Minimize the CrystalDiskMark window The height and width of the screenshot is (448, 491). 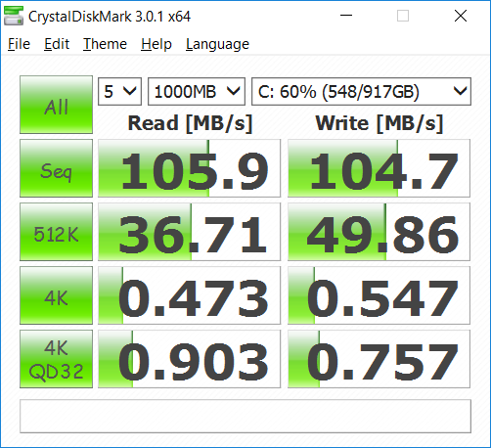tap(346, 16)
